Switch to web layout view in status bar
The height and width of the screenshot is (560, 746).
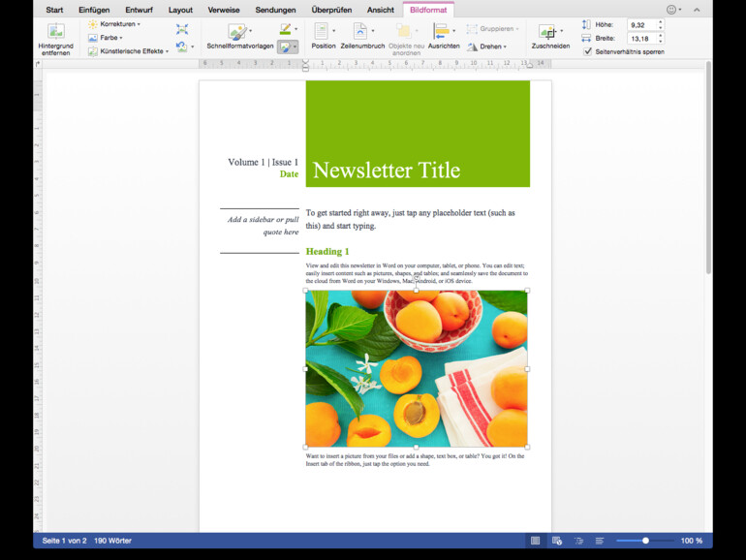pos(557,541)
